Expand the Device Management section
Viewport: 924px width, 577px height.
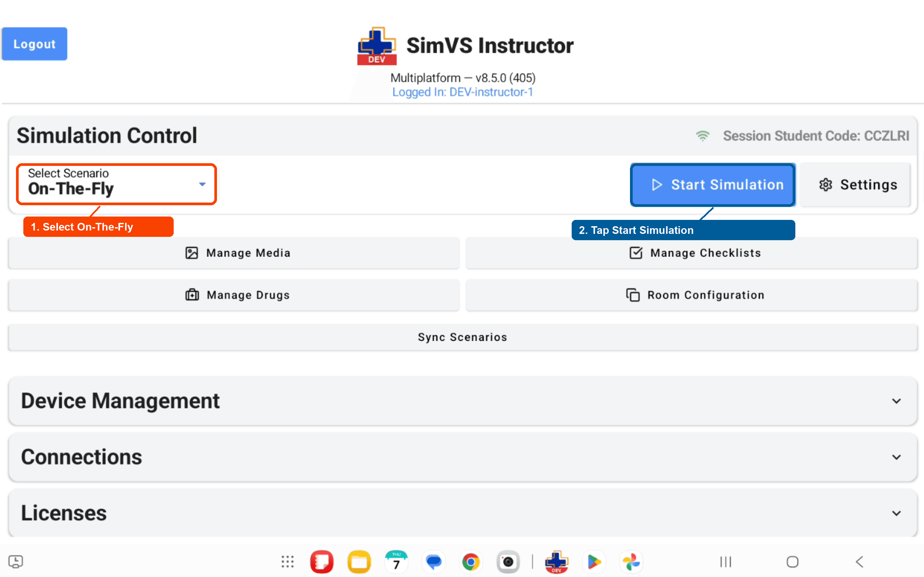(463, 401)
